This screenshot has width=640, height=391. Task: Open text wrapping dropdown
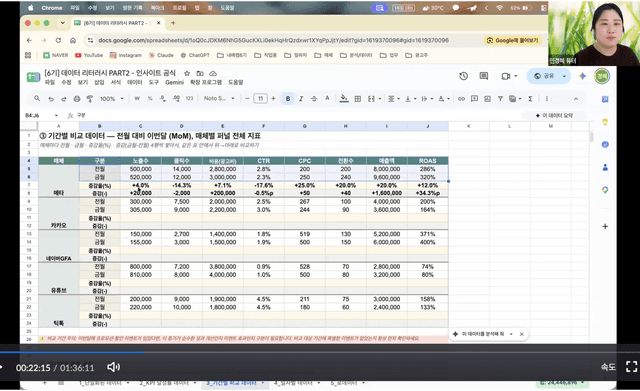point(427,98)
